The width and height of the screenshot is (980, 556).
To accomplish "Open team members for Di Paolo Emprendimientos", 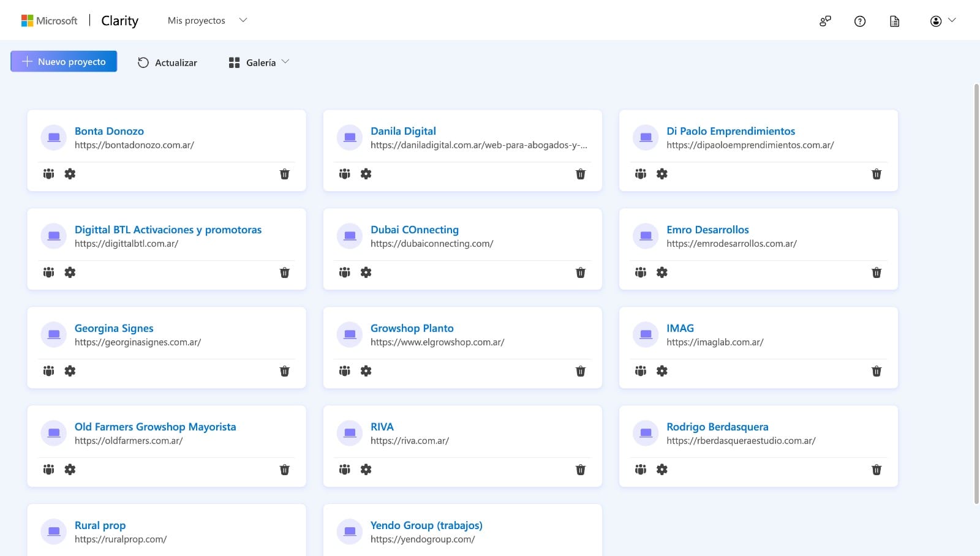I will tap(640, 174).
